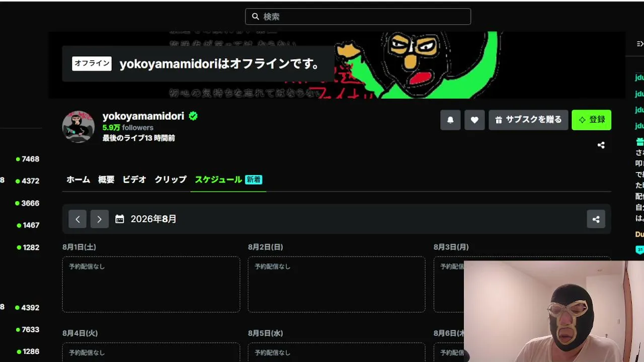This screenshot has height=362, width=644.
Task: Switch to the ホーム tab
Action: tap(78, 179)
